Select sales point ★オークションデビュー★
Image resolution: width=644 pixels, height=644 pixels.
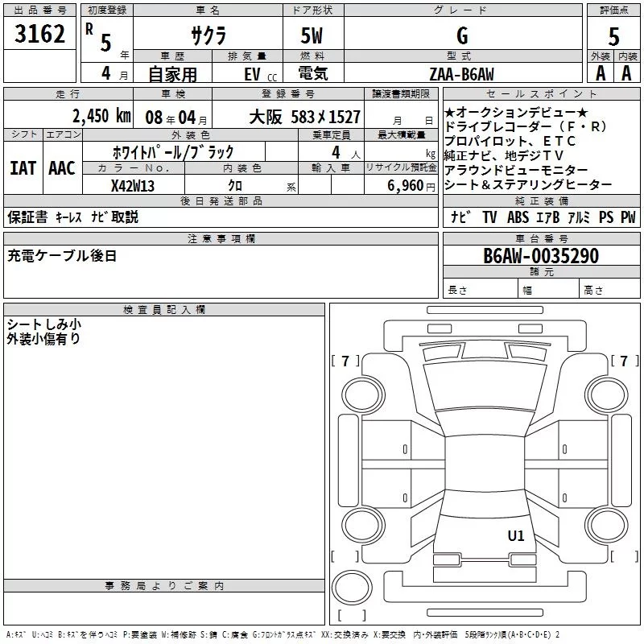(516, 112)
